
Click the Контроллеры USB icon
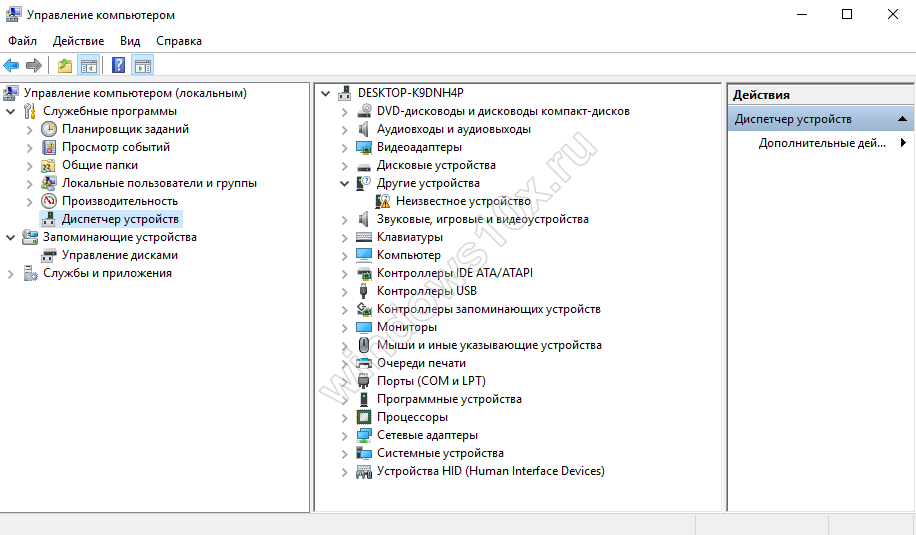tap(365, 291)
